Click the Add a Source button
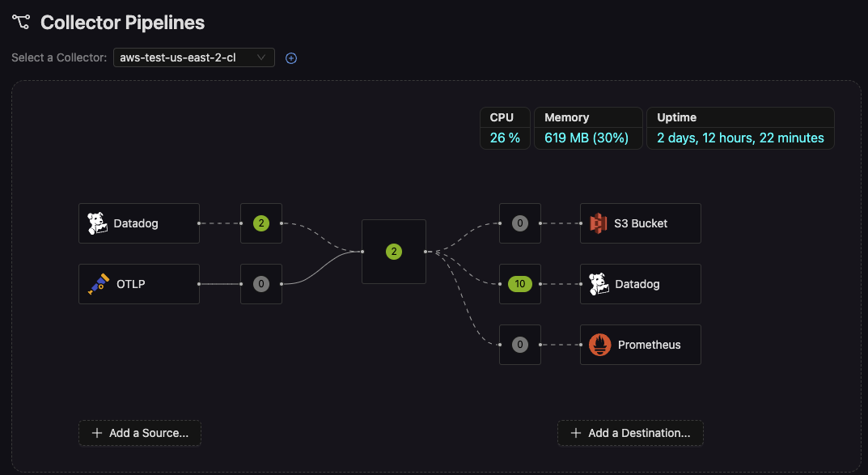 point(140,433)
